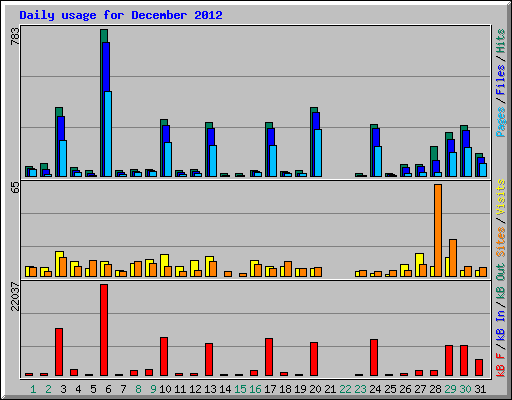The width and height of the screenshot is (512, 400).
Task: Select day label 24 on the axis
Action: point(375,389)
